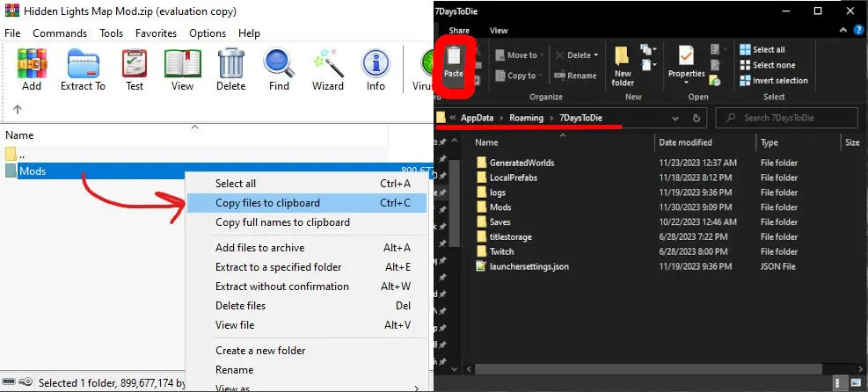Click the disk icon in WinRAR status bar
The height and width of the screenshot is (392, 868).
click(9, 381)
